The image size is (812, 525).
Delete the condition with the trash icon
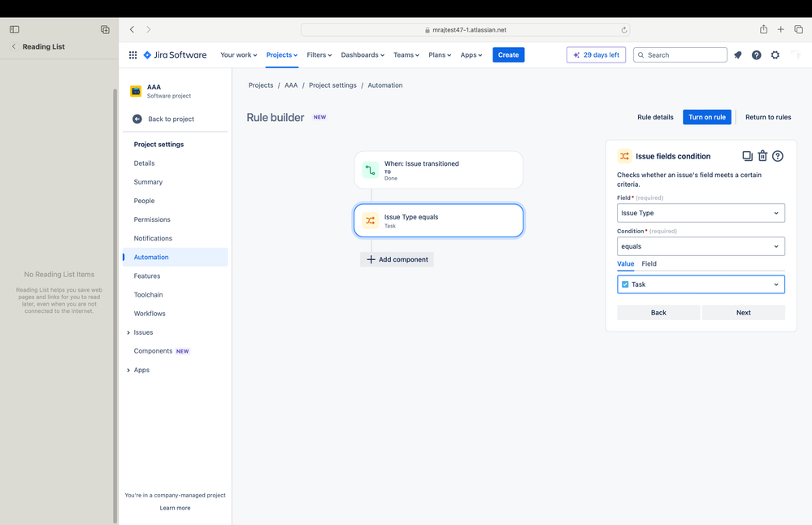point(762,156)
